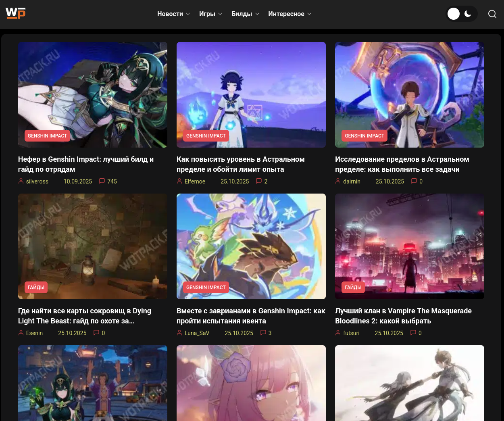Open the Исследование пределов article thumbnail
Screen dimensions: 504x421
tap(410, 95)
